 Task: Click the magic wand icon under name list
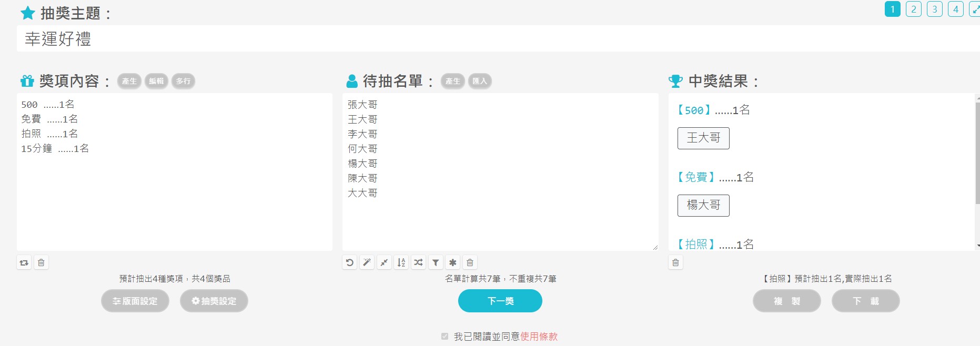click(x=367, y=262)
